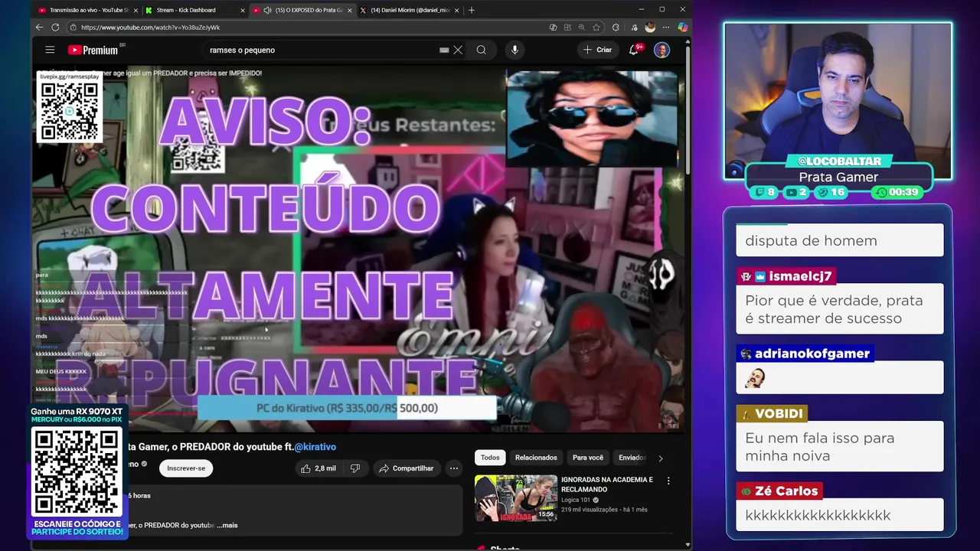Click the browser address bar URL

point(150,27)
